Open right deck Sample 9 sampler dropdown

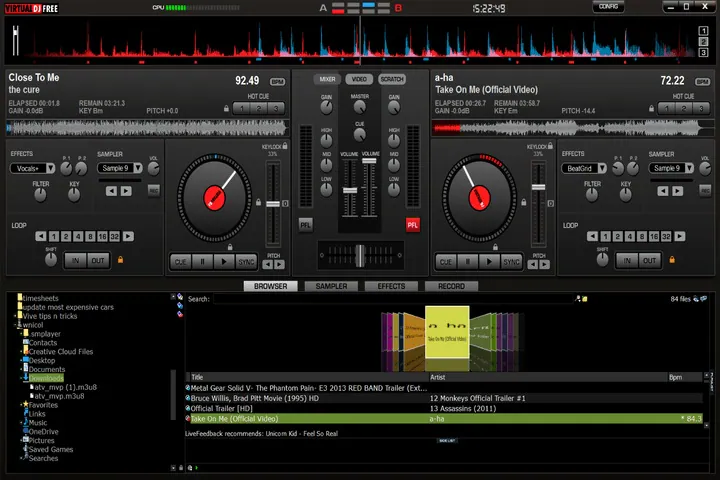[671, 168]
